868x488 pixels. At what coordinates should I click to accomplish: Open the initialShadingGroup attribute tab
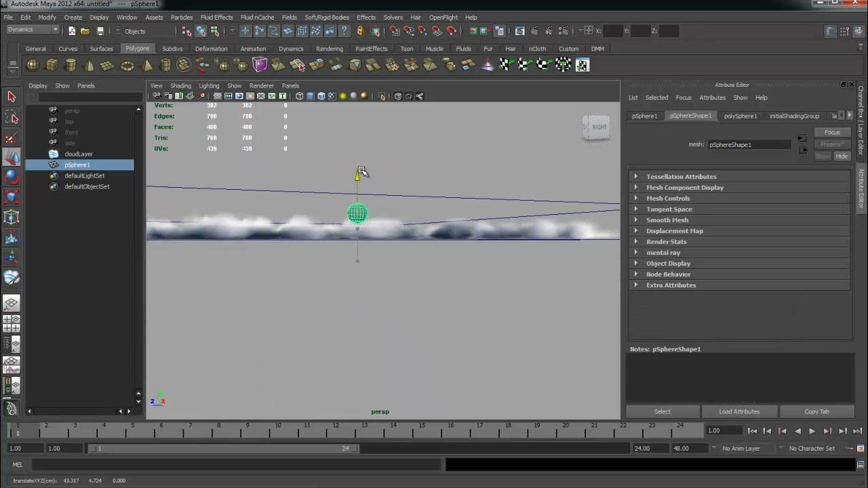tap(794, 116)
